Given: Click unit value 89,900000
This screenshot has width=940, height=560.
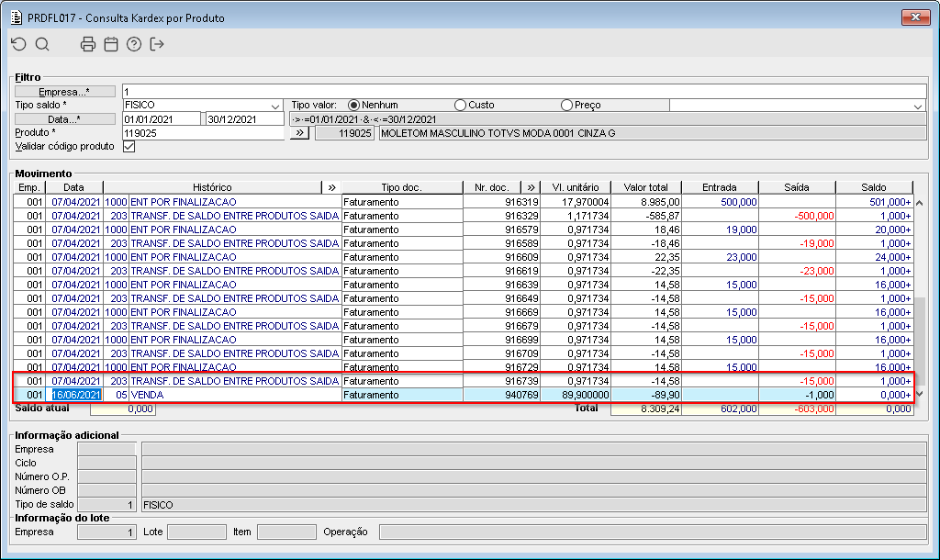Looking at the screenshot, I should click(585, 395).
